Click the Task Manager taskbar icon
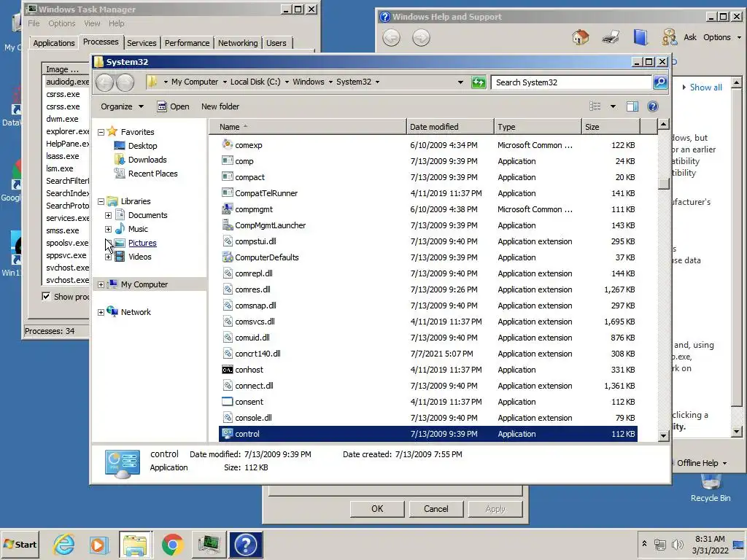The height and width of the screenshot is (560, 747). pyautogui.click(x=209, y=544)
